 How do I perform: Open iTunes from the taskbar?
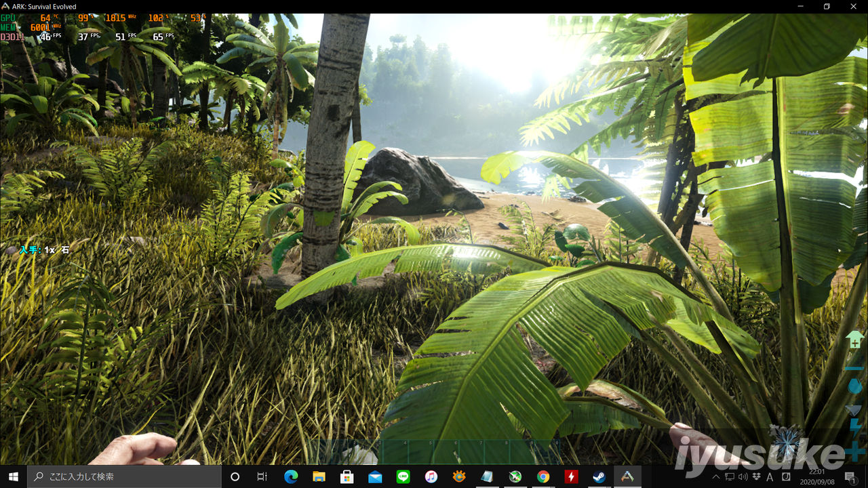pos(431,476)
